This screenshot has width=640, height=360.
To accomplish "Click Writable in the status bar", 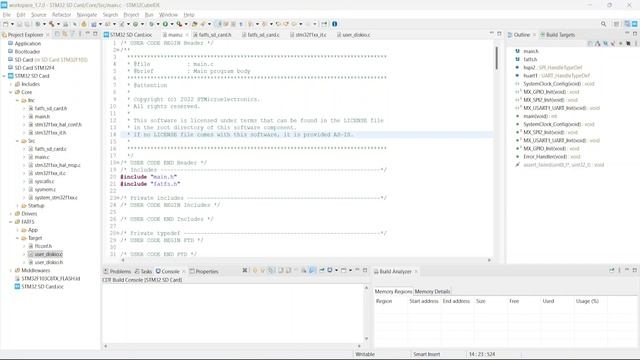I will pos(365,354).
